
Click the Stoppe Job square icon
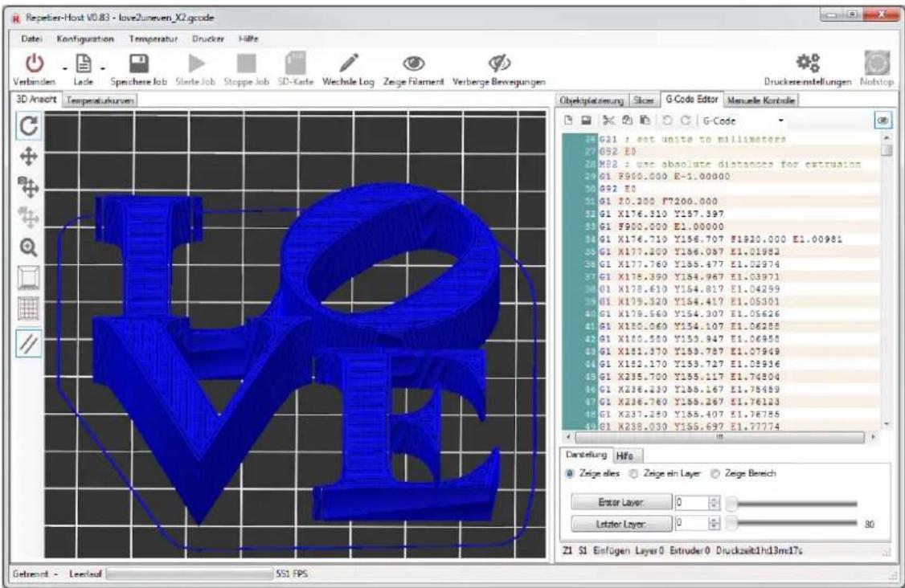pyautogui.click(x=247, y=63)
